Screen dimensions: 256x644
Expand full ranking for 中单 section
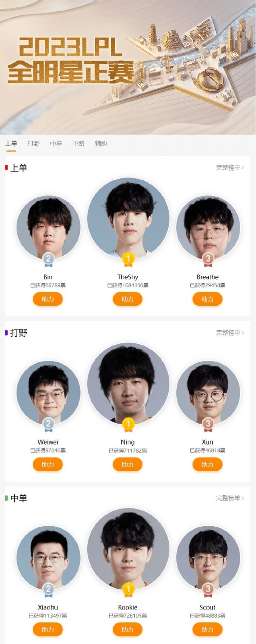tap(230, 498)
